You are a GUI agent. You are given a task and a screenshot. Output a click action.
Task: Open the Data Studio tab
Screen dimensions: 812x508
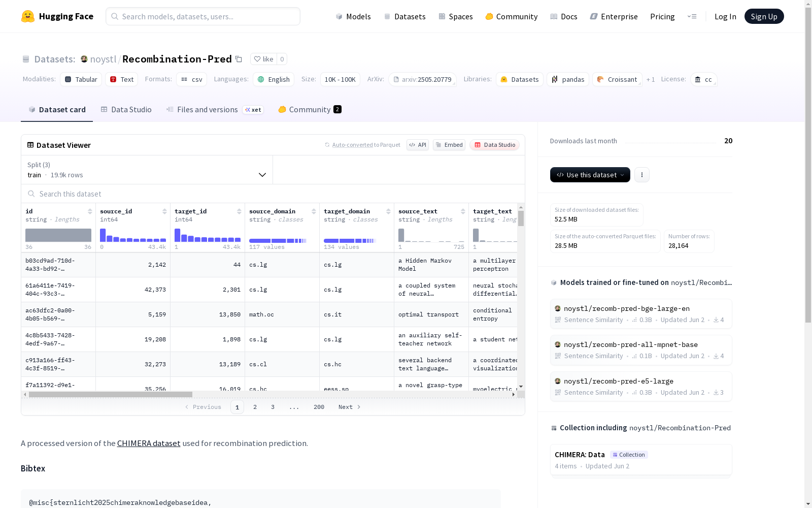pos(126,110)
